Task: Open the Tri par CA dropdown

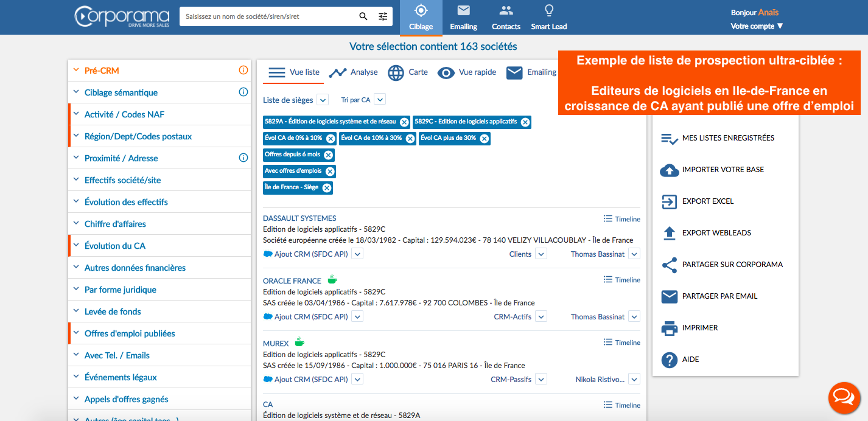Action: pos(380,100)
